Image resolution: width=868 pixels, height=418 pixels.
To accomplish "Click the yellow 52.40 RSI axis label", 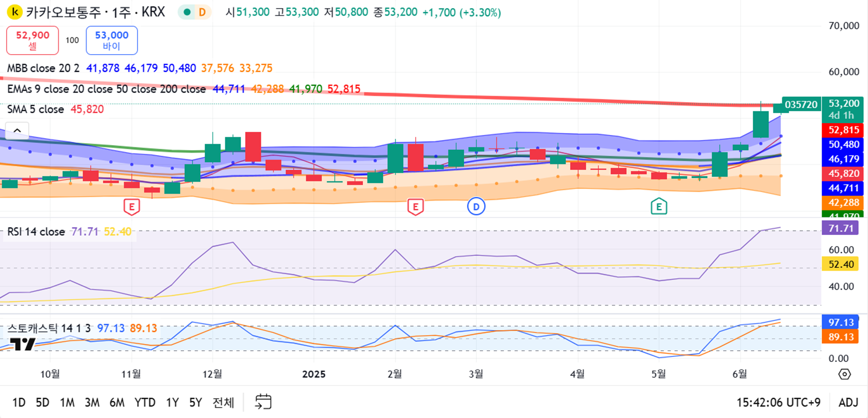I will click(841, 264).
